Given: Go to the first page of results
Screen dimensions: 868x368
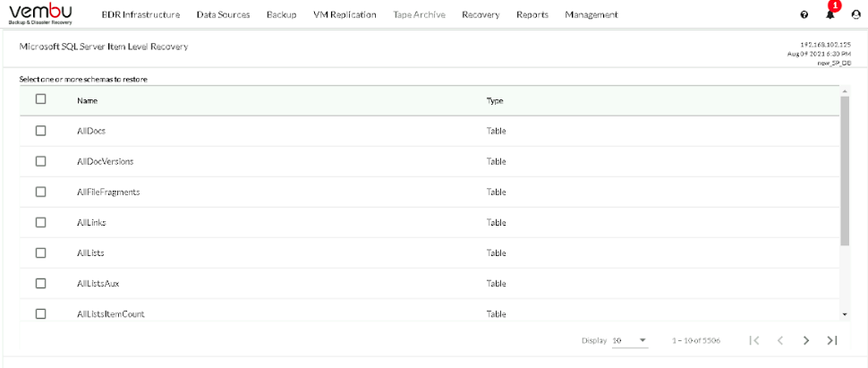Looking at the screenshot, I should click(754, 340).
